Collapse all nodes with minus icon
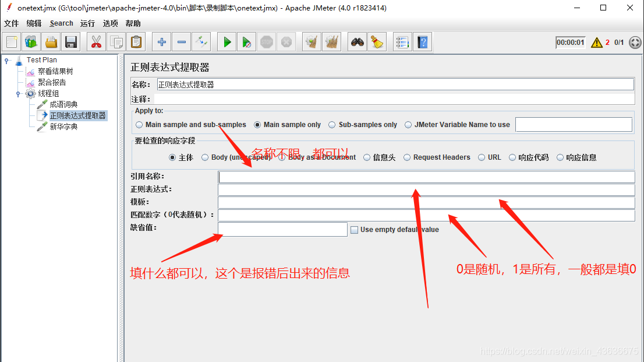 pyautogui.click(x=182, y=42)
